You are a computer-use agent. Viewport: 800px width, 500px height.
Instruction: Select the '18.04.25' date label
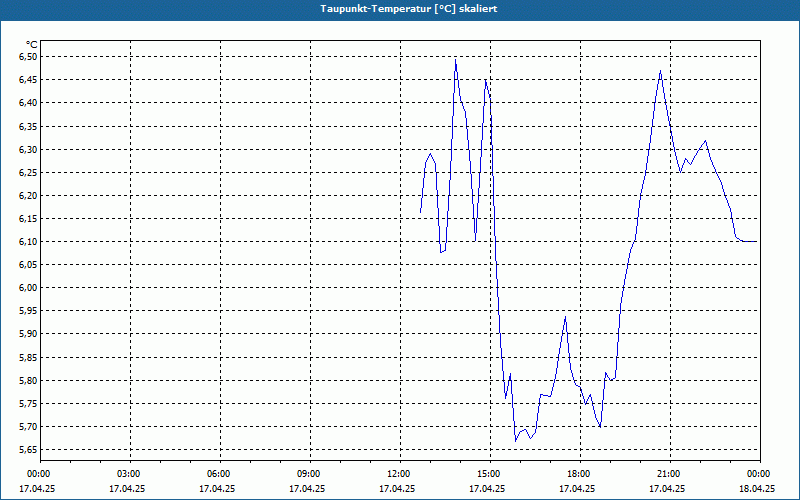(757, 489)
